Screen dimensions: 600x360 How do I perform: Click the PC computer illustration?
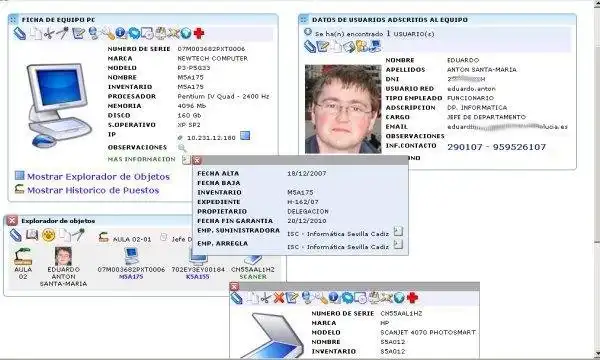[x=59, y=106]
